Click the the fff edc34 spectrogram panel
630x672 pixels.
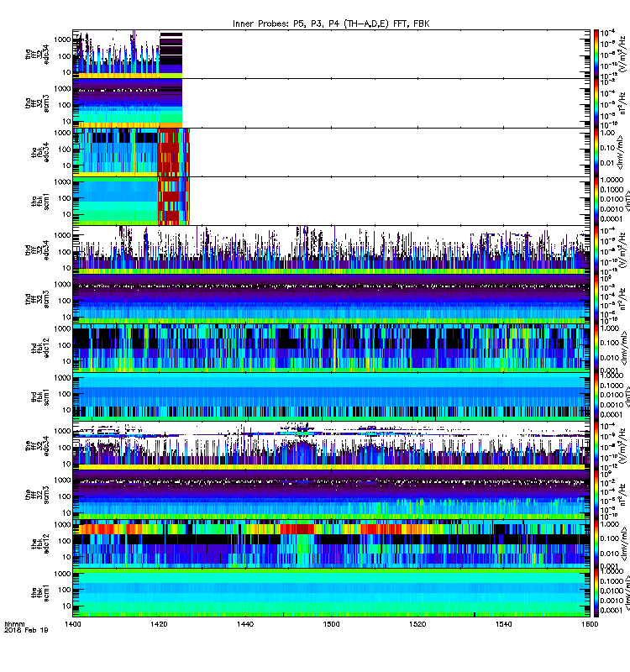point(331,446)
